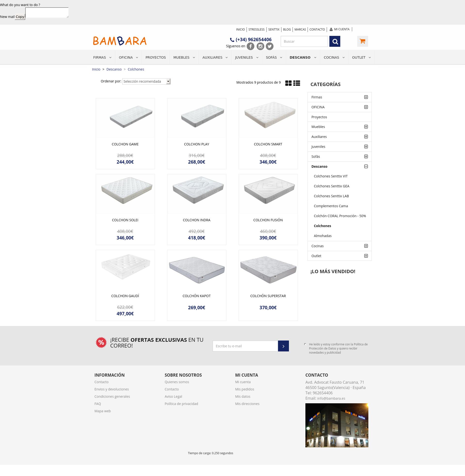This screenshot has width=465, height=476.
Task: Select Complementos Cama subcategory
Action: [x=331, y=206]
